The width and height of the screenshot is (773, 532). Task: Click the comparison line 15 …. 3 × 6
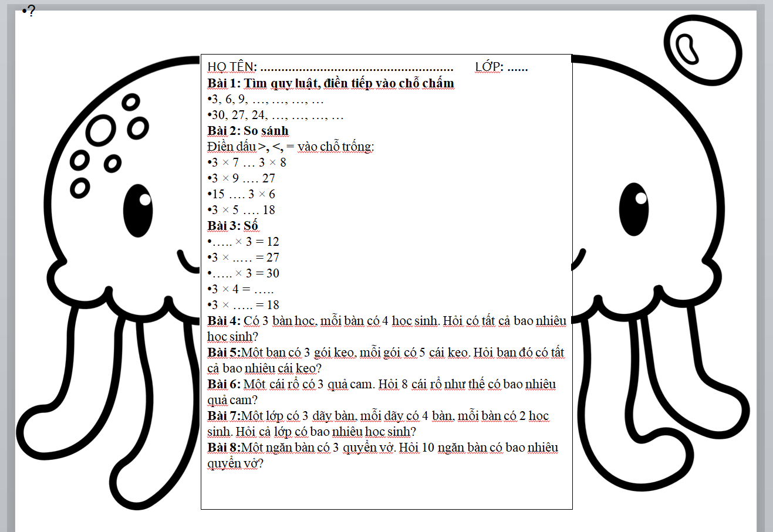click(243, 194)
